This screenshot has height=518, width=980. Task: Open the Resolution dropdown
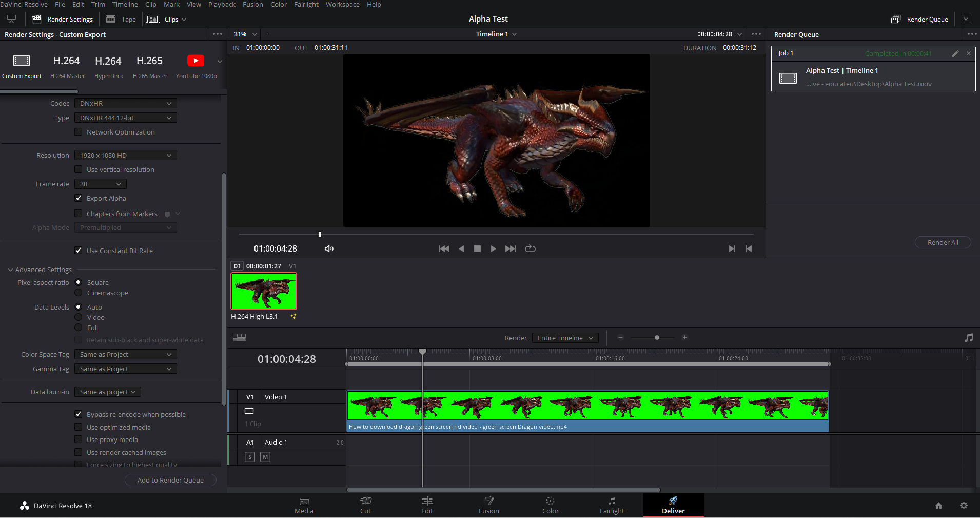point(126,155)
